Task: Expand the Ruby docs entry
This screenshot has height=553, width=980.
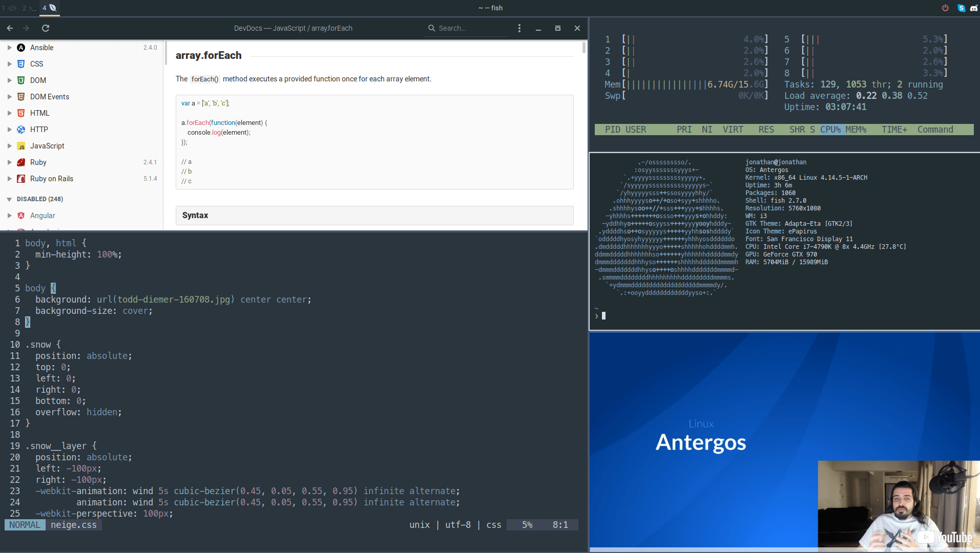Action: [x=9, y=162]
